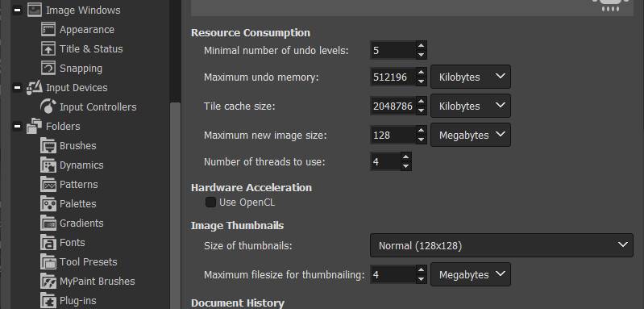The image size is (644, 309).
Task: Select the Dynamics folder icon
Action: 48,165
